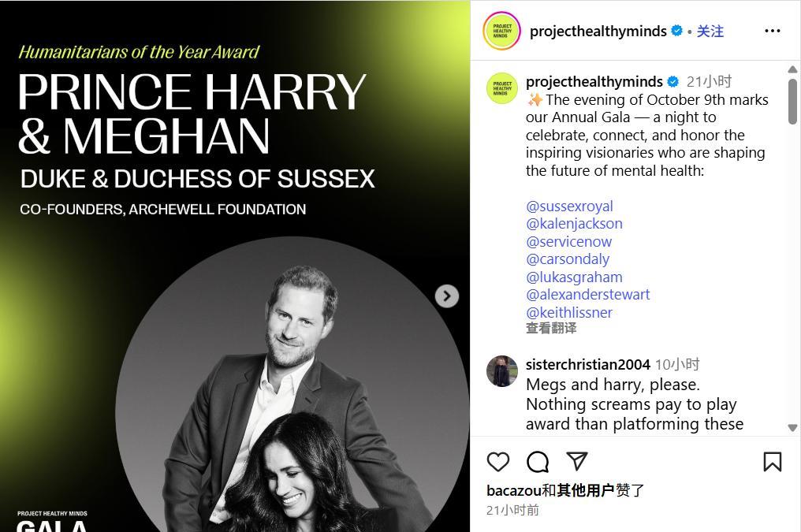Screen dimensions: 801x532
Task: View other users who liked post
Action: (x=586, y=491)
